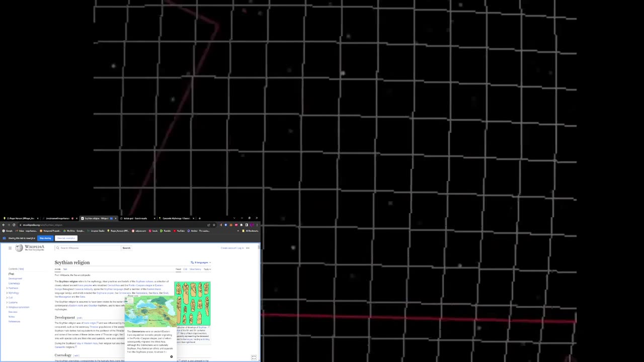Switch to the Cassardis Mythology tab
Screen dimensions: 644x362
[176, 218]
